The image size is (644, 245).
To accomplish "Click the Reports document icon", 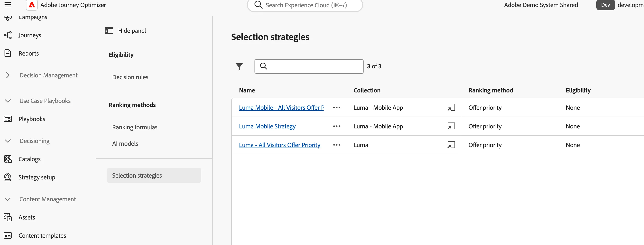I will tap(8, 53).
